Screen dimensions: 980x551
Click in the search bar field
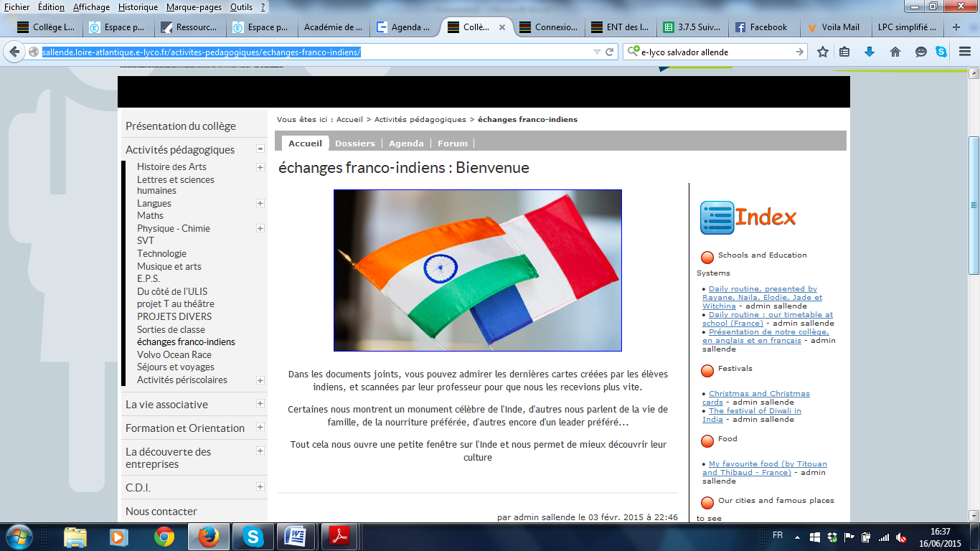714,52
